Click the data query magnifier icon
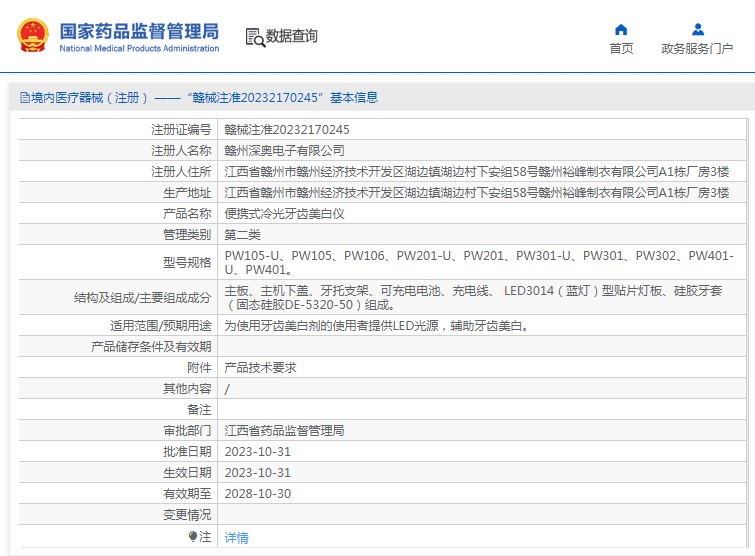 click(255, 38)
